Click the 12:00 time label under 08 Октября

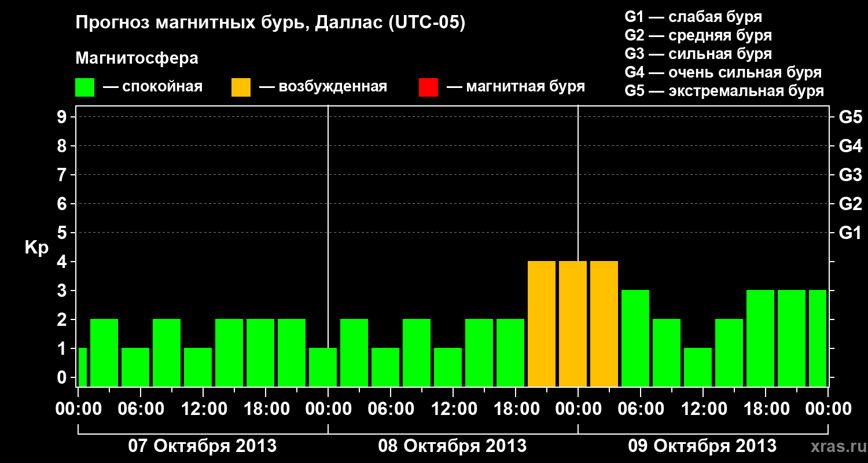(x=454, y=409)
